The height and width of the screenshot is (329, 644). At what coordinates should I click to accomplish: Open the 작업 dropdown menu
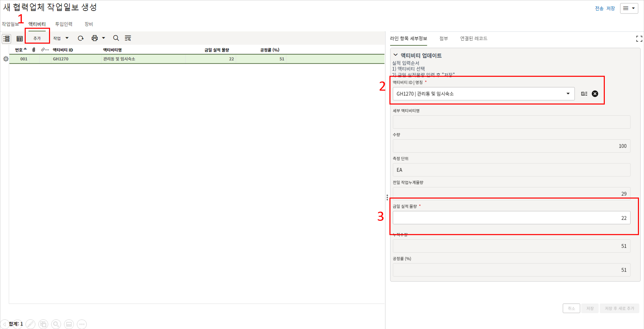(x=61, y=38)
